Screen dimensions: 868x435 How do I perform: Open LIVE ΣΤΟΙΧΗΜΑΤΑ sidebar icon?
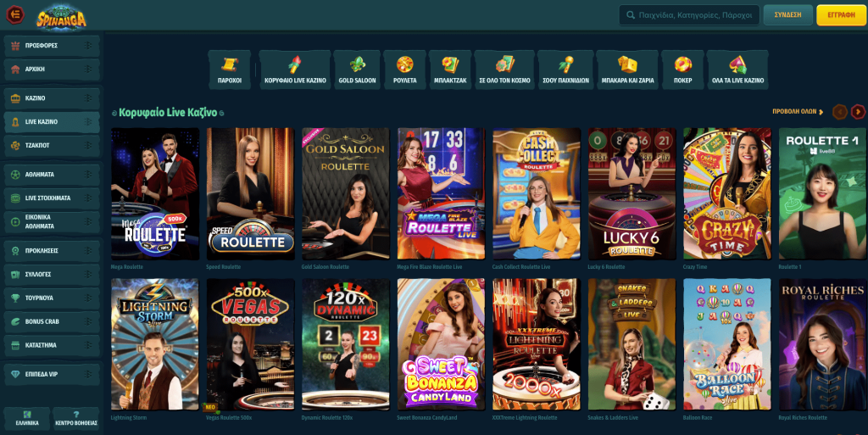coord(15,198)
